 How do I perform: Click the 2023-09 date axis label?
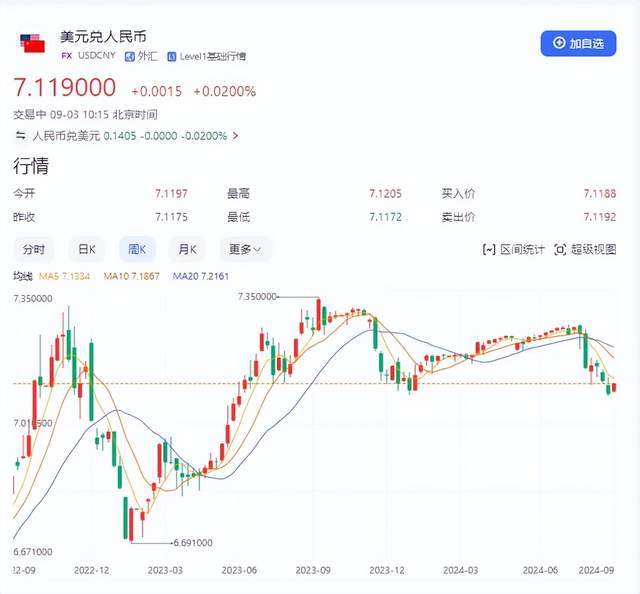(313, 570)
